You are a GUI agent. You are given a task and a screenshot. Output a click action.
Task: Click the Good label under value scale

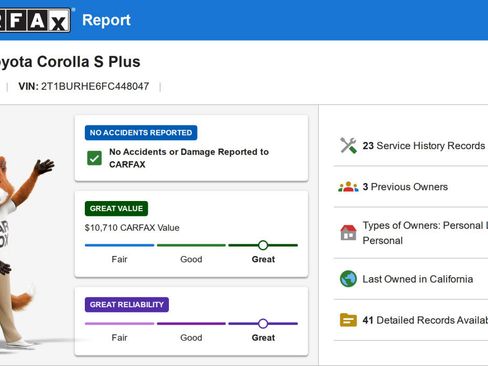point(191,259)
